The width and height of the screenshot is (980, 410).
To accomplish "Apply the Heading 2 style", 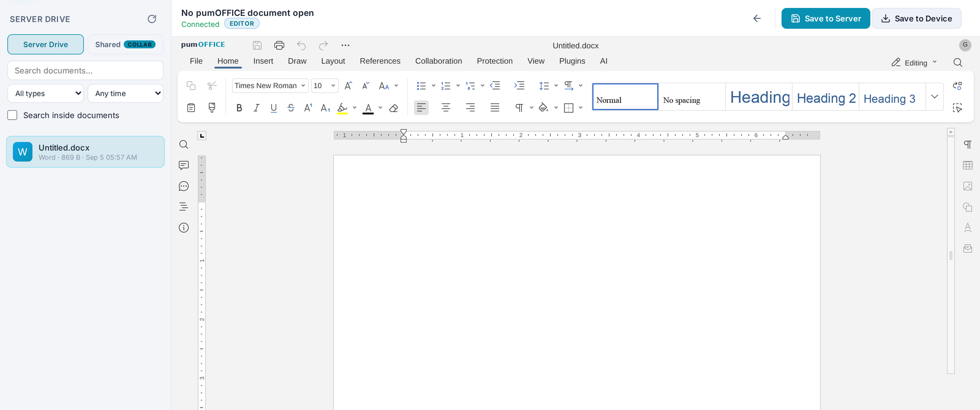I will click(826, 97).
